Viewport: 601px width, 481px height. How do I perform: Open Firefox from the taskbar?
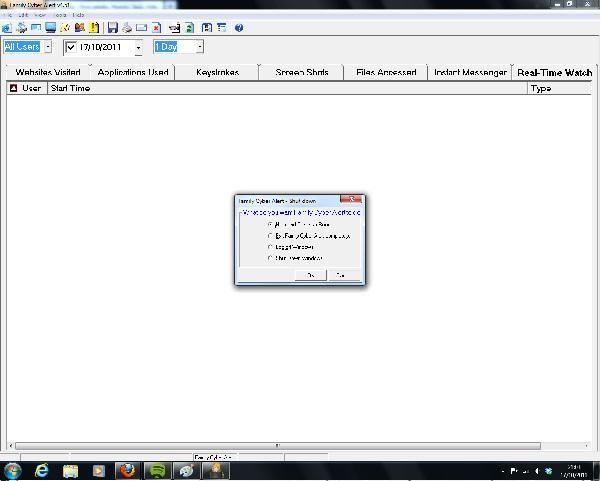pos(127,470)
